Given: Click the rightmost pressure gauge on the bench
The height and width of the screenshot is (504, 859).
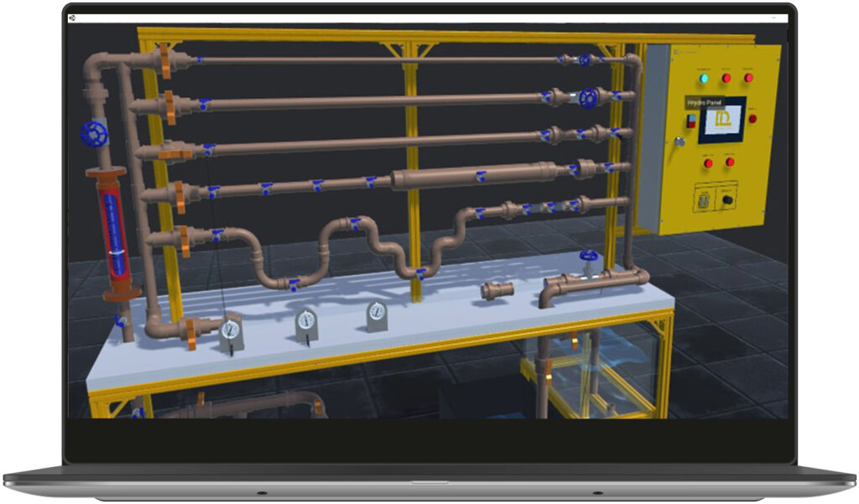Looking at the screenshot, I should point(377,312).
